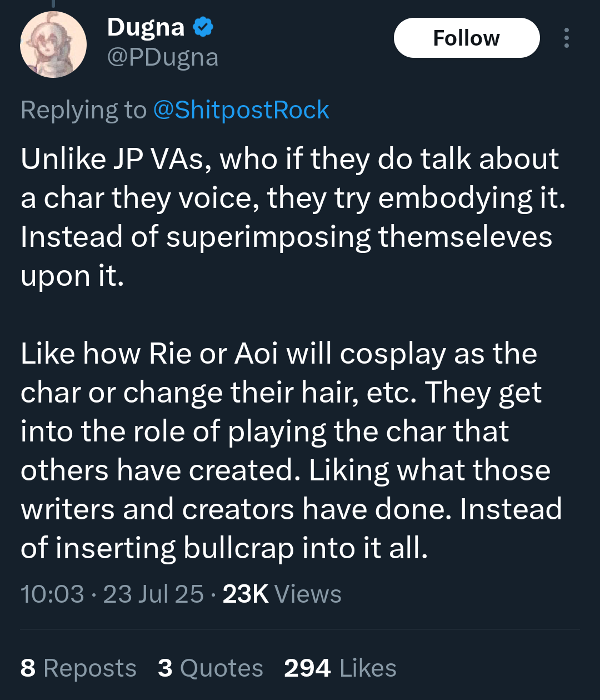
Task: Click the 23 Jul 25 date
Action: tap(153, 594)
